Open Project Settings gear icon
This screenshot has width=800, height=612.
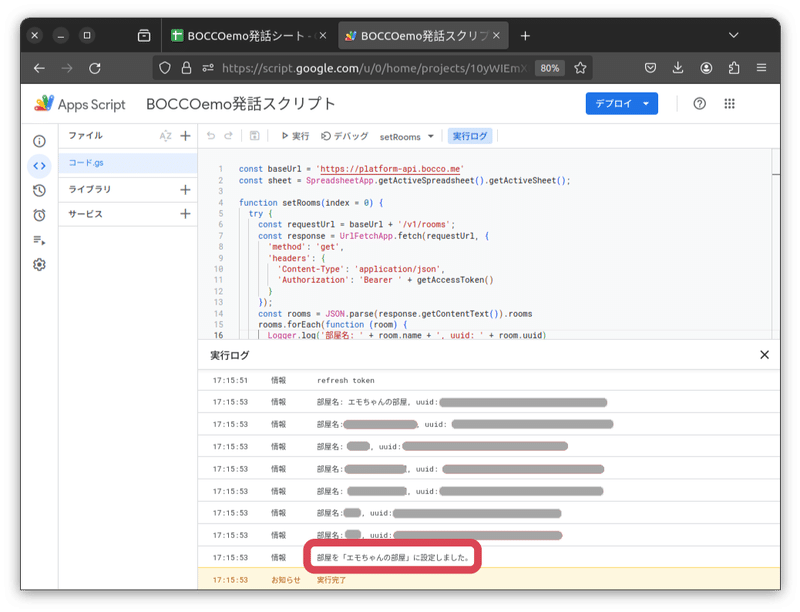[x=39, y=265]
